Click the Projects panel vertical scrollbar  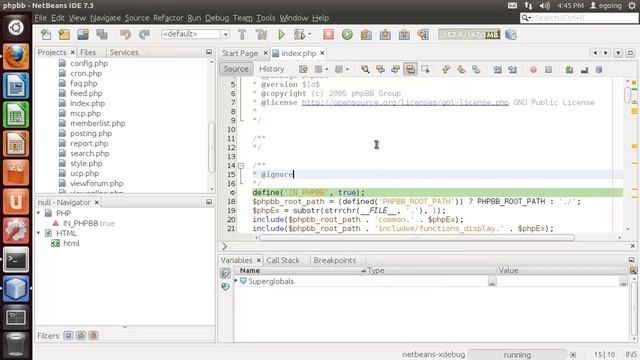pos(211,147)
